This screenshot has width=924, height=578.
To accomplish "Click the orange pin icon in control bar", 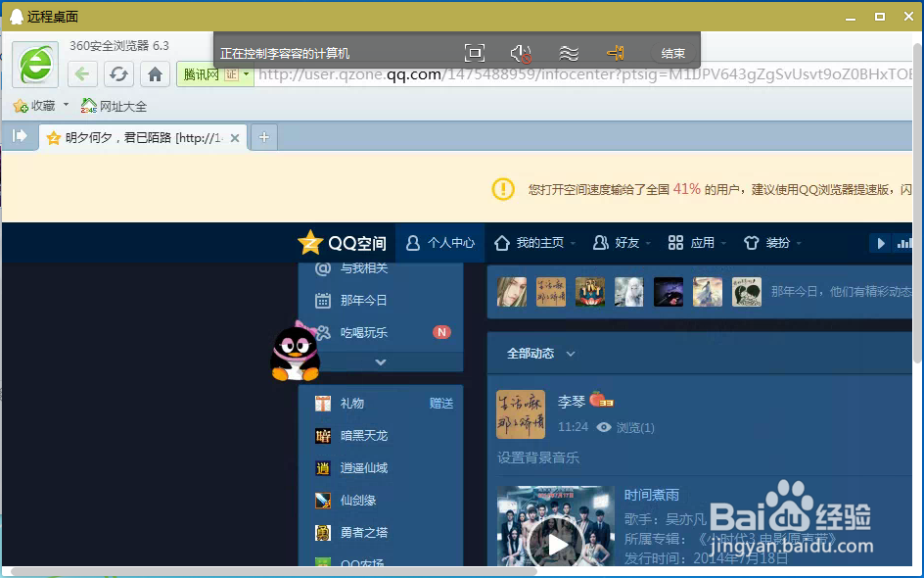I will [616, 53].
